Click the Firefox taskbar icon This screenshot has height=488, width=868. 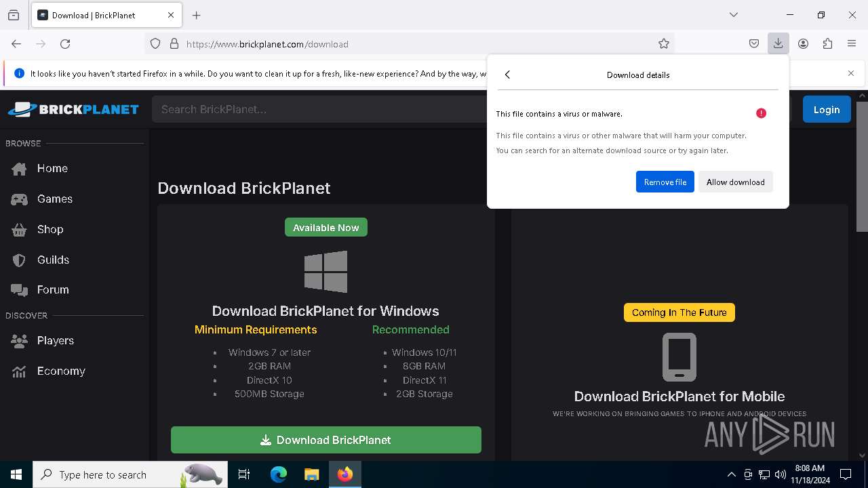tap(345, 474)
